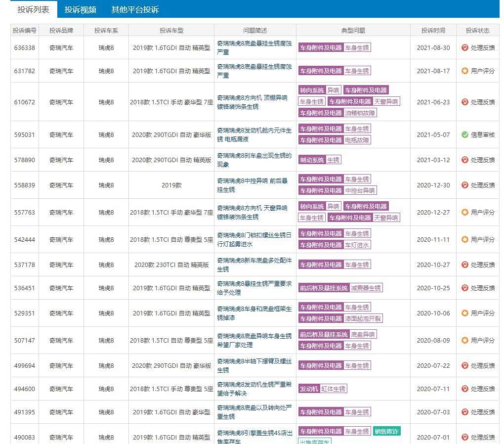
Task: Click the green 销售欺诈 tag on complaint 490083
Action: coord(388,431)
